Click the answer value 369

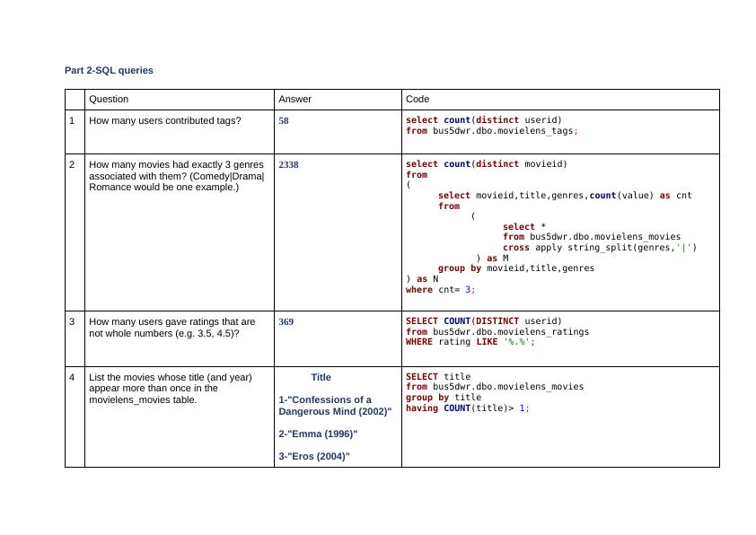pos(286,321)
